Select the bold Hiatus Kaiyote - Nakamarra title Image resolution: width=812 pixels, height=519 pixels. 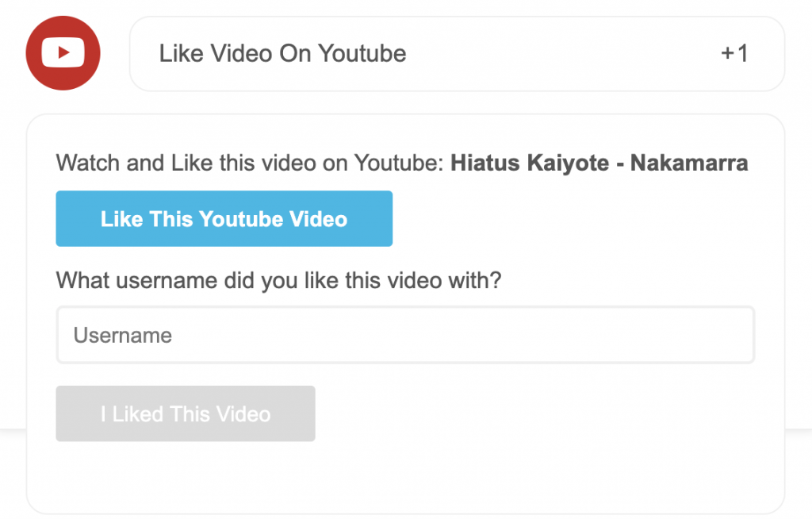tap(599, 163)
